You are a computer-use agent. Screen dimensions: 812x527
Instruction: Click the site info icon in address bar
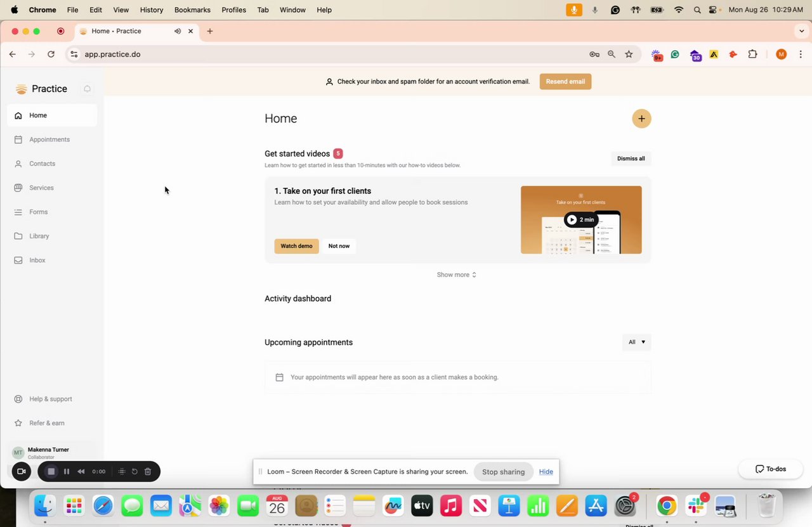[74, 54]
